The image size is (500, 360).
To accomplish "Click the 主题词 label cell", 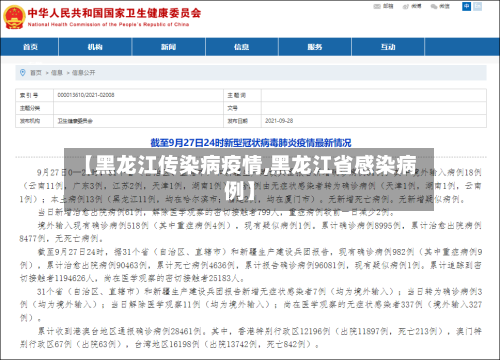I will [242, 95].
